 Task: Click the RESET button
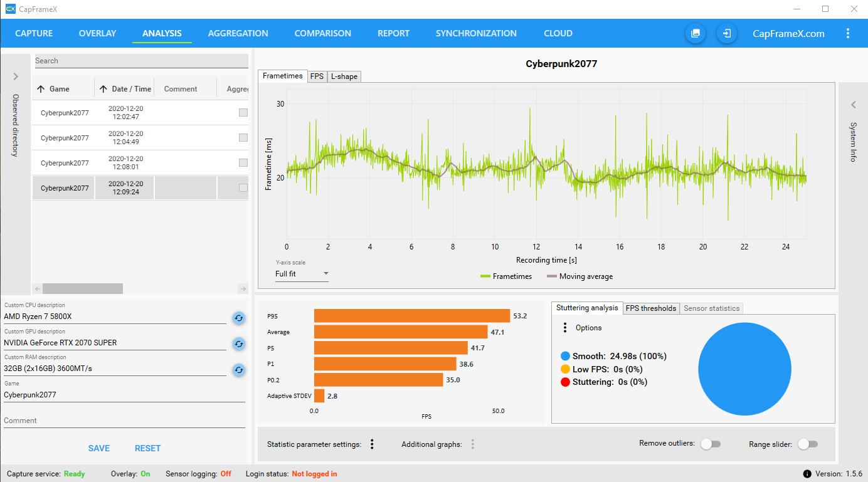[x=147, y=448]
